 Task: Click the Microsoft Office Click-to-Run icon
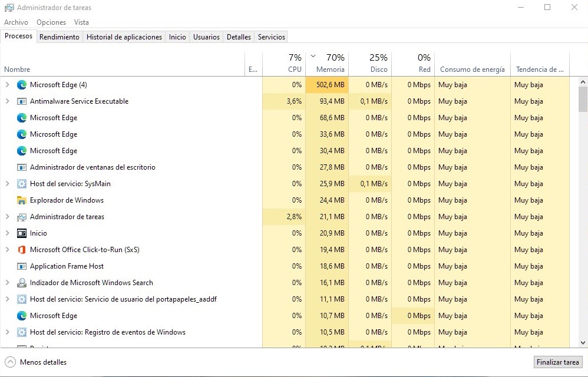point(22,250)
